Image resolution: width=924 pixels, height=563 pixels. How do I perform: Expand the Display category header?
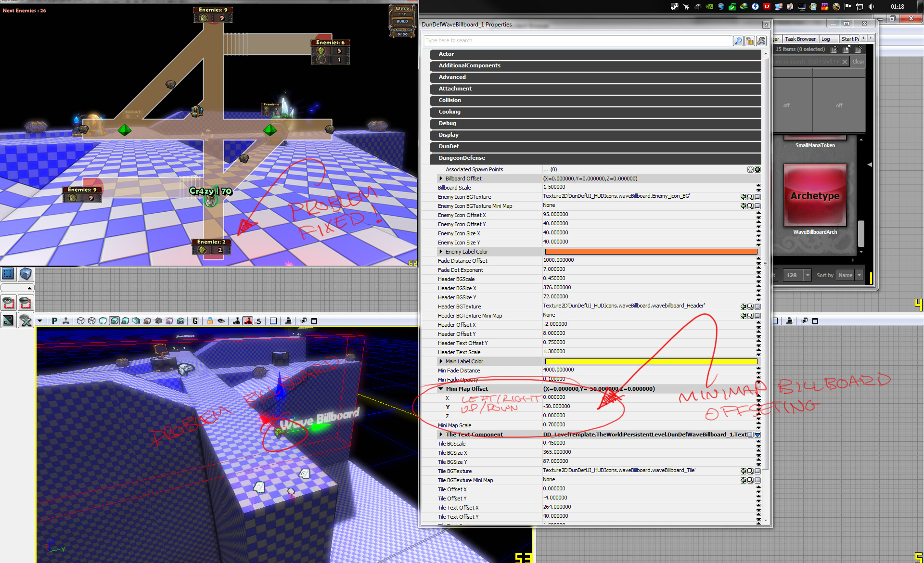[595, 135]
